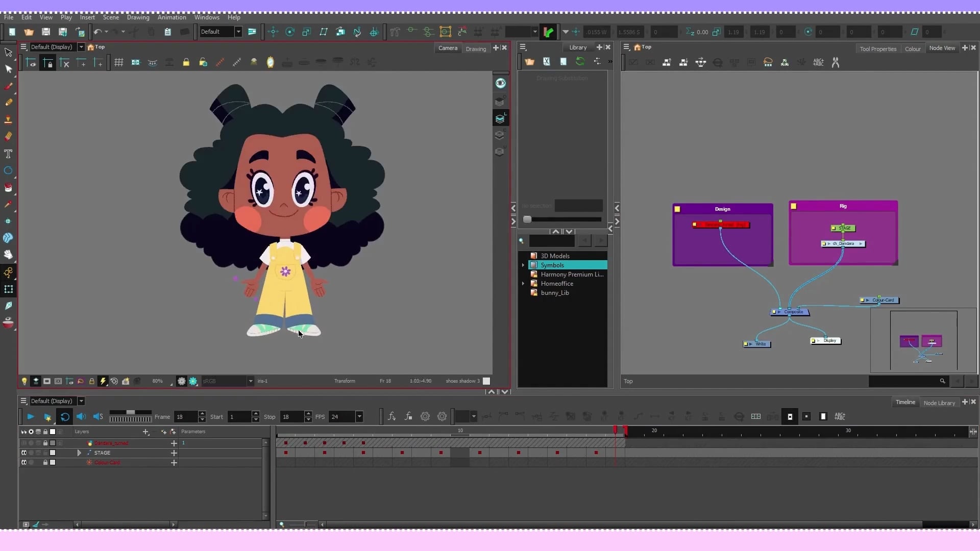Toggle the Loop playback button
Image resolution: width=980 pixels, height=551 pixels.
(x=65, y=417)
